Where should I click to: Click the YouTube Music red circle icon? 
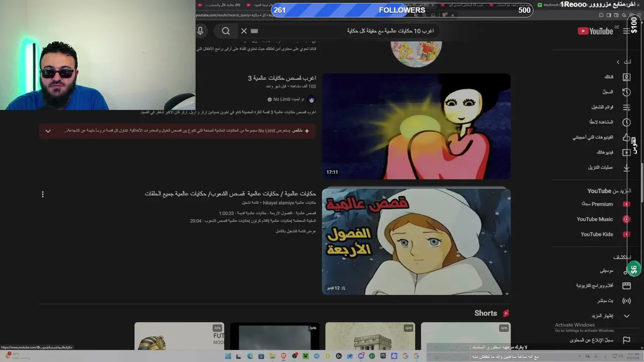coord(626,219)
